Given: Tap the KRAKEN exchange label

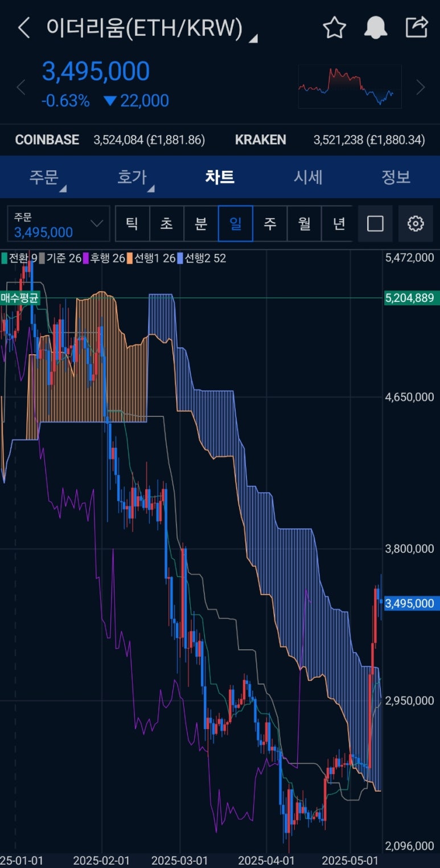Looking at the screenshot, I should pyautogui.click(x=261, y=140).
